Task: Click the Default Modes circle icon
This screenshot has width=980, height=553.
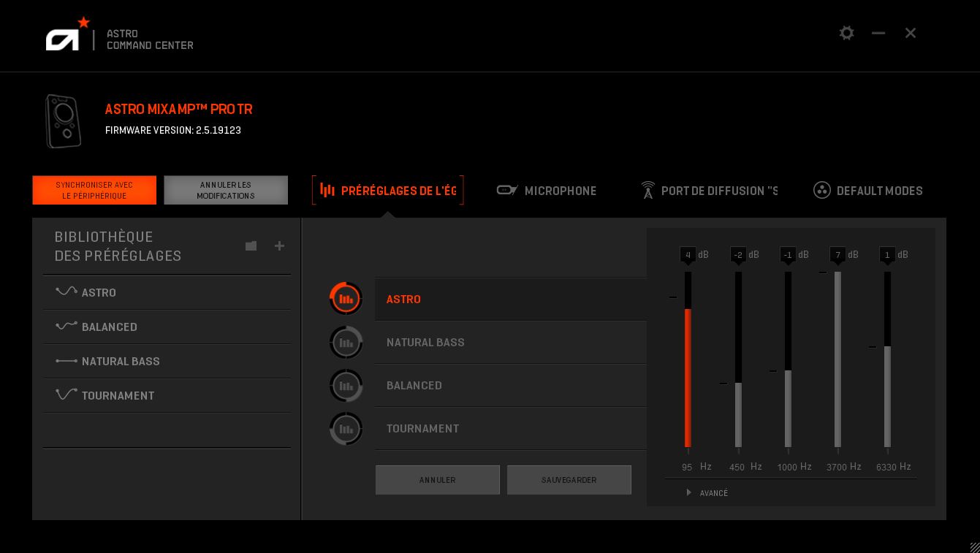Action: click(x=822, y=190)
